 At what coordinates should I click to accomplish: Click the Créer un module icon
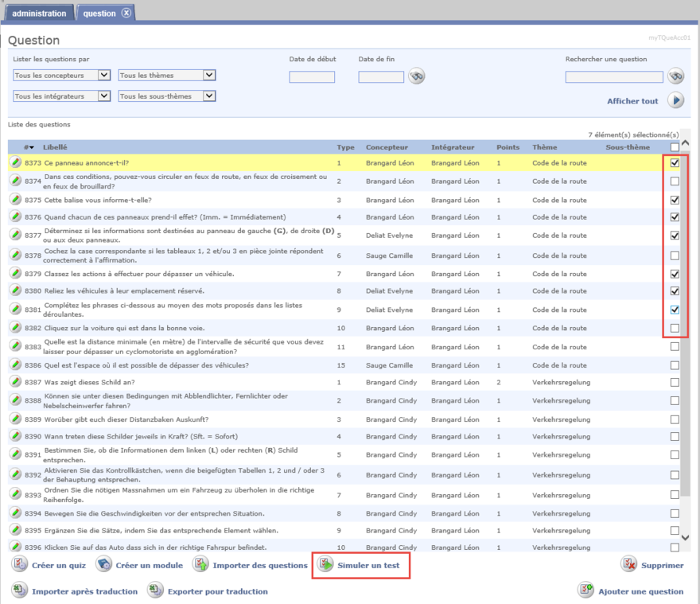pyautogui.click(x=103, y=565)
